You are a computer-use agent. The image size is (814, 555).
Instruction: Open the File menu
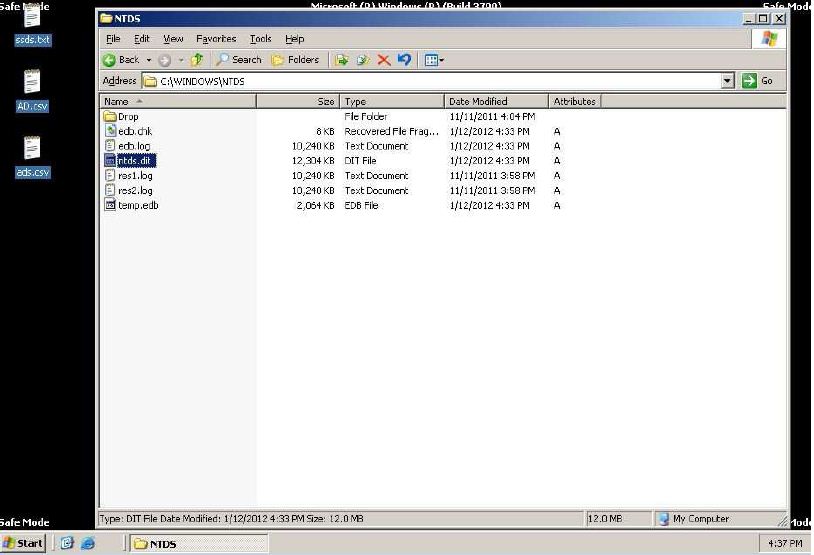[x=113, y=39]
